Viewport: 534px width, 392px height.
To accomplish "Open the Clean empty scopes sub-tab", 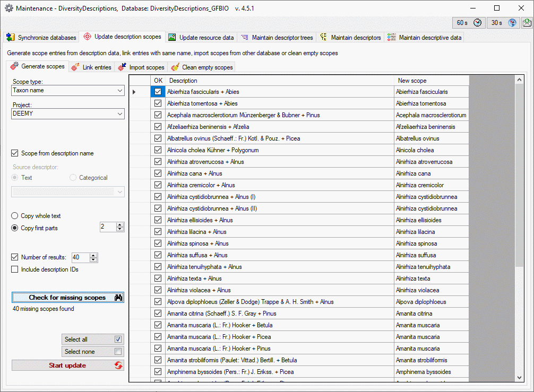I will 202,67.
